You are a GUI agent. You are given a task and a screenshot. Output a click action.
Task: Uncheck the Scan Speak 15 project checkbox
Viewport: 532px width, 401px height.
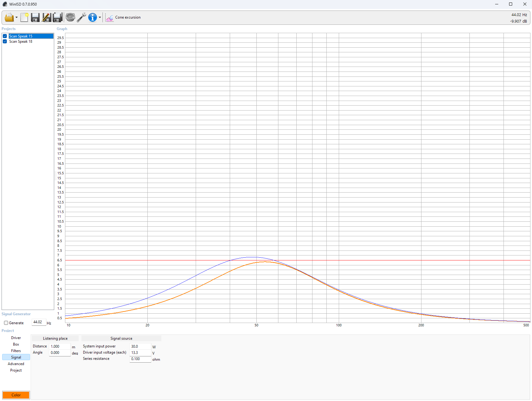coord(5,36)
